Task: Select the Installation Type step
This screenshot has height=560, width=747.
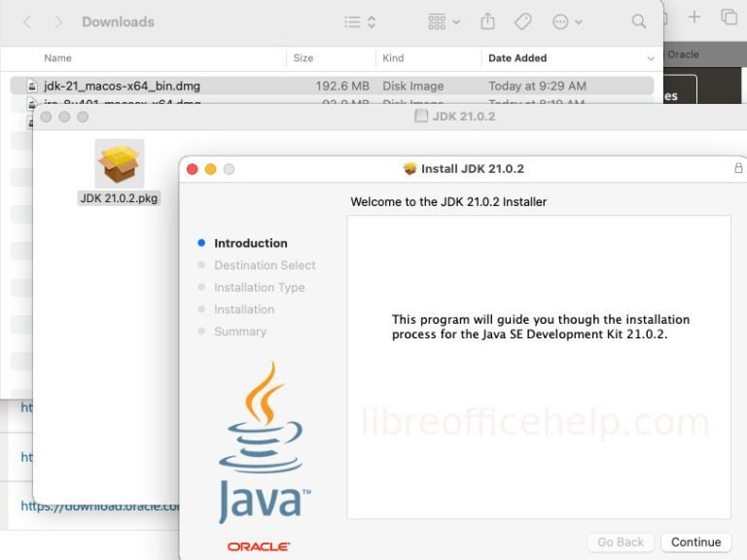Action: [x=259, y=287]
